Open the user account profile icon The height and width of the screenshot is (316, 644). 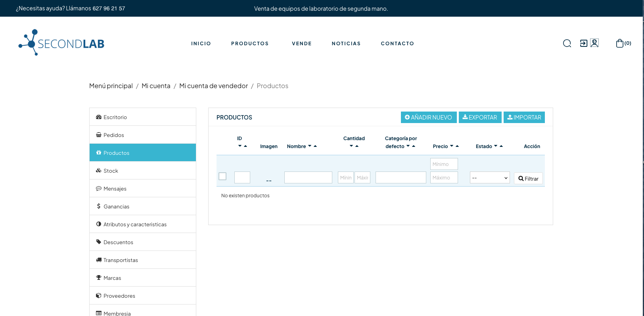click(594, 43)
